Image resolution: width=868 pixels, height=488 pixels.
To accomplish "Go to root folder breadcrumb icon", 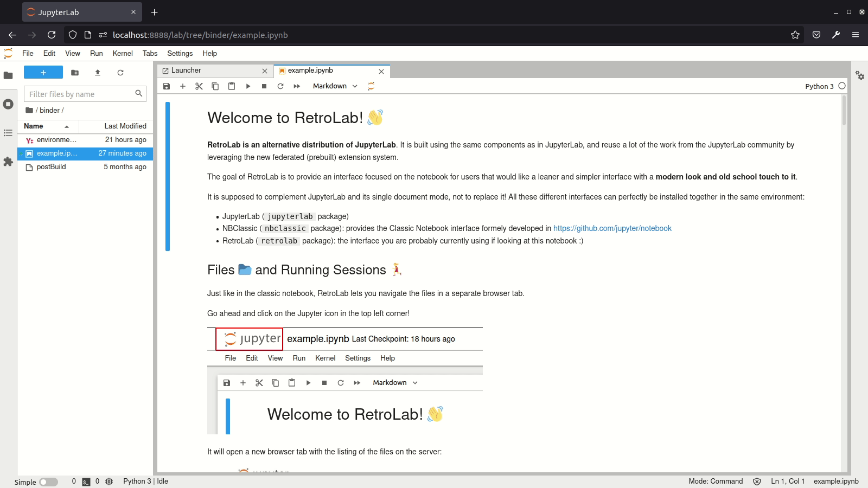I will point(29,110).
